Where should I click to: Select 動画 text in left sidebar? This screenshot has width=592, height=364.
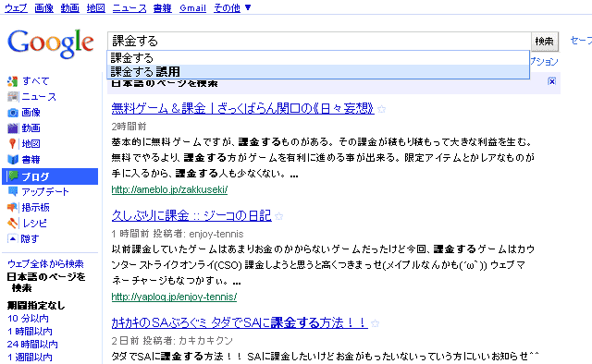pyautogui.click(x=31, y=128)
